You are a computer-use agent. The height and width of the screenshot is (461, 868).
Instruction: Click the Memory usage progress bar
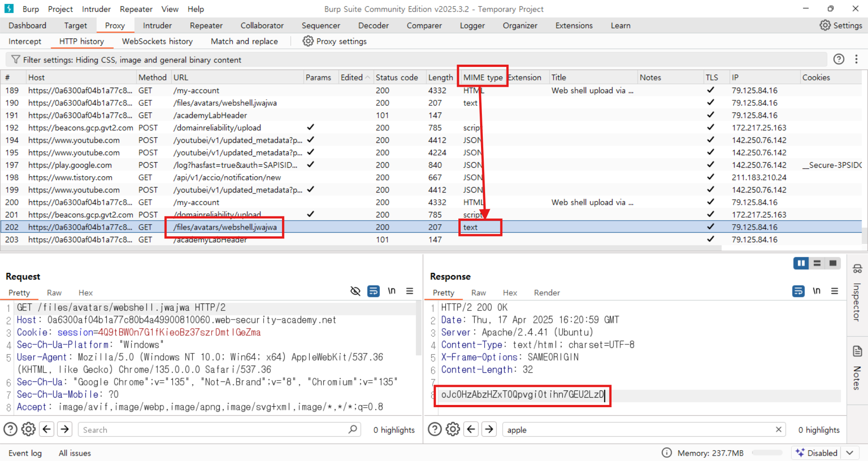coord(767,452)
